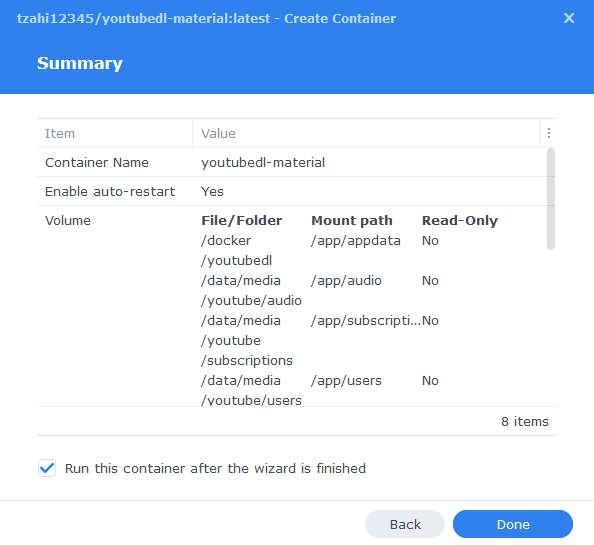Click the Done button
This screenshot has width=594, height=545.
click(x=513, y=524)
